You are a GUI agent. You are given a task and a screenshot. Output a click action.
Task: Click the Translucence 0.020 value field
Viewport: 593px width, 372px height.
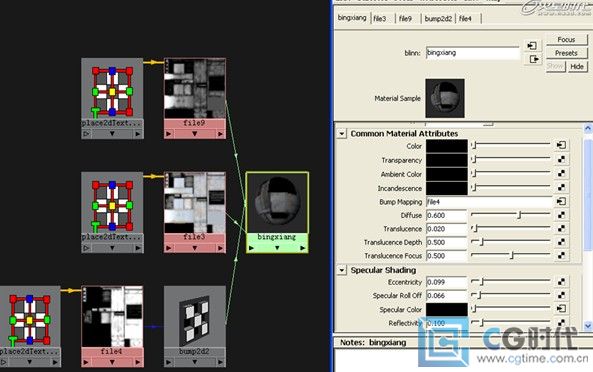[x=447, y=229]
